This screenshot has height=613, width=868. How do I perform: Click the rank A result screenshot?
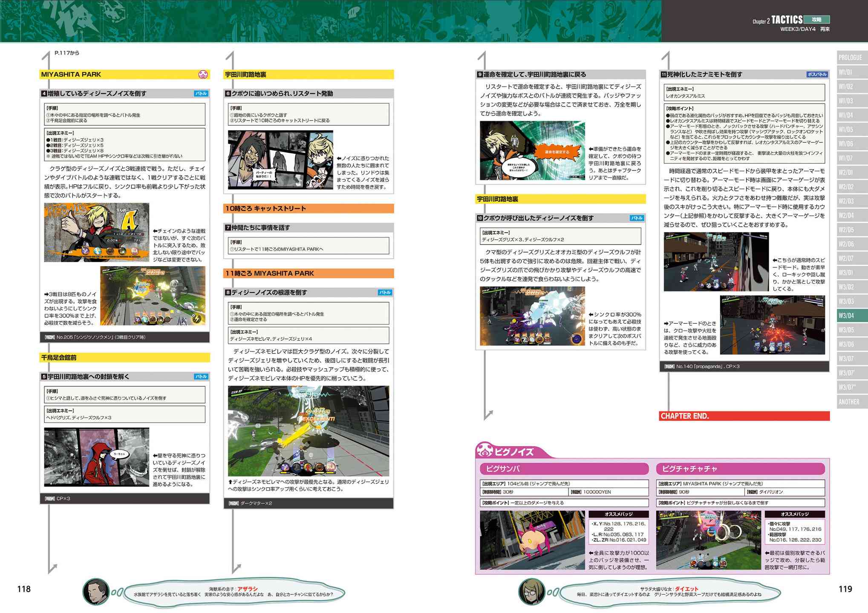pyautogui.click(x=97, y=233)
